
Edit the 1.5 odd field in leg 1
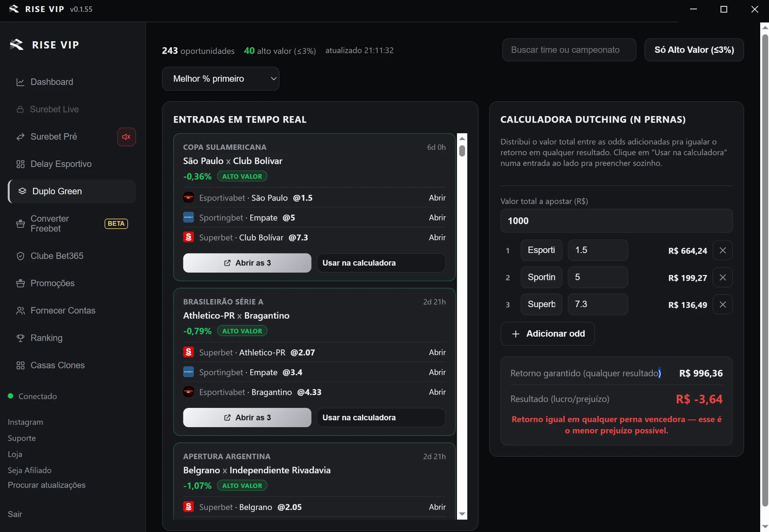598,250
